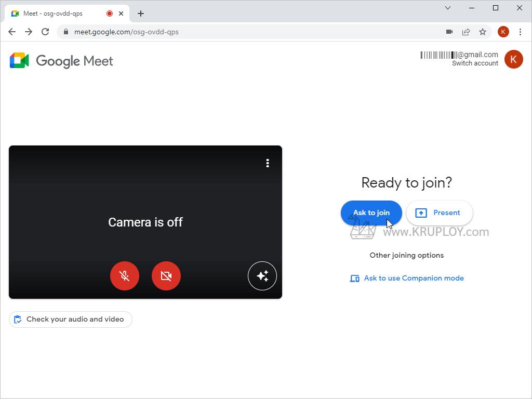Open the Chrome three-dot menu
532x399 pixels.
520,32
